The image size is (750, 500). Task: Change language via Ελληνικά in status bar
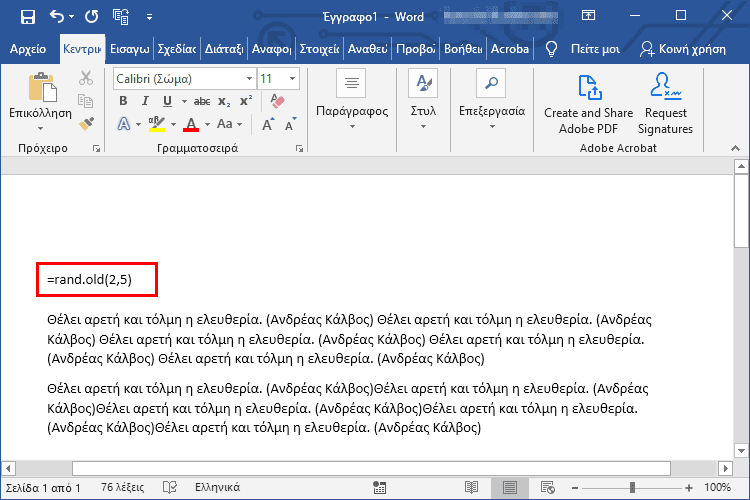[x=217, y=488]
